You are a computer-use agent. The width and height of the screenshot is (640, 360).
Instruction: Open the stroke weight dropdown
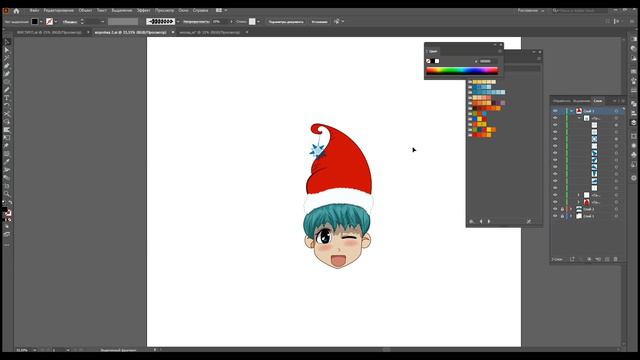(x=102, y=22)
